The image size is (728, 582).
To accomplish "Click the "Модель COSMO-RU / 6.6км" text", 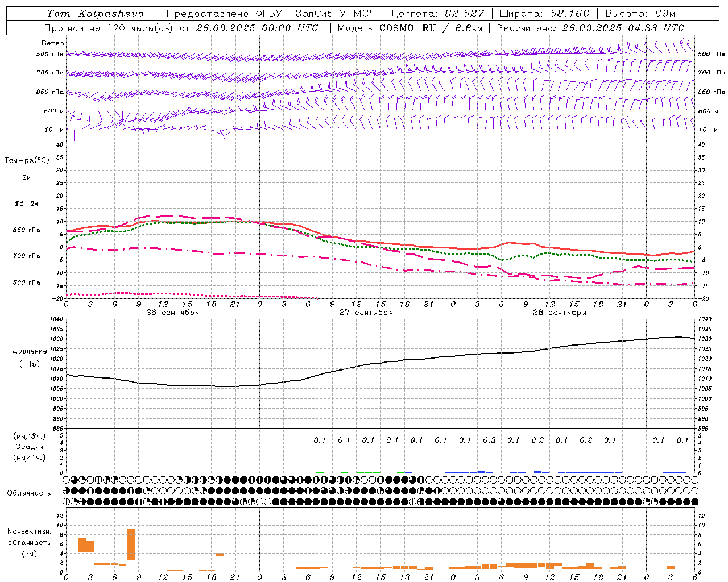I will click(410, 28).
